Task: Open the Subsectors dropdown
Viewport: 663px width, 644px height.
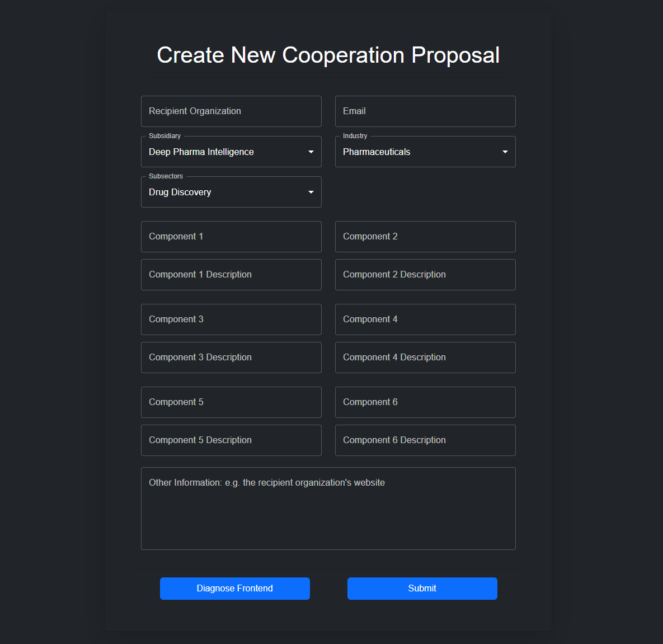Action: coord(231,192)
